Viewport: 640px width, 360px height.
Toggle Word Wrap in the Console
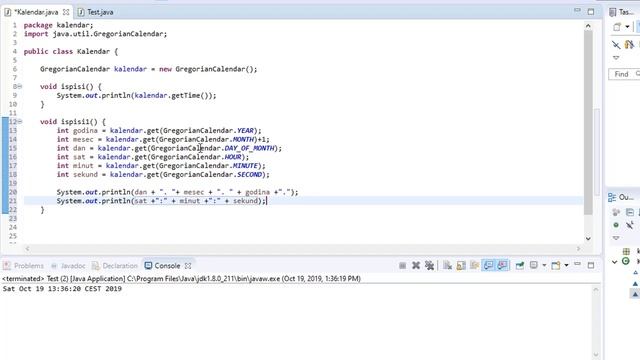(x=474, y=266)
